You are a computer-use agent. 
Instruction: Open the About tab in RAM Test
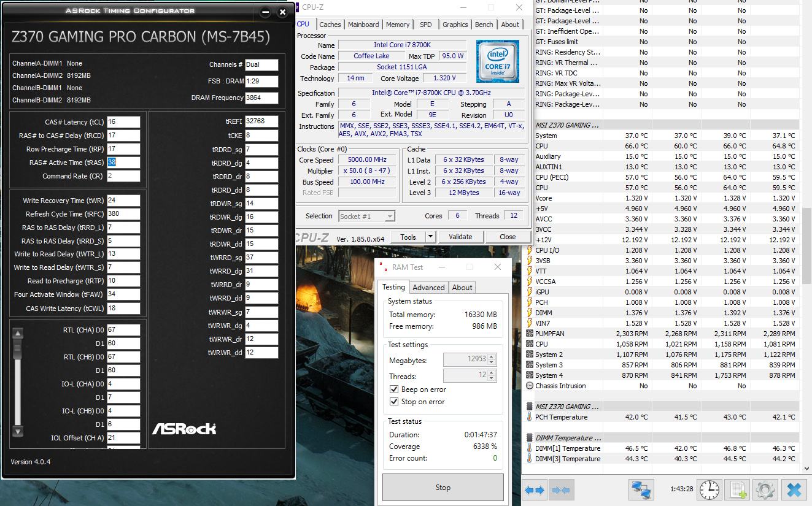(462, 288)
